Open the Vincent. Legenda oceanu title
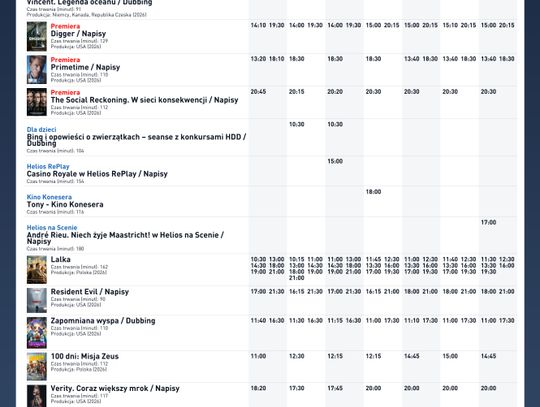540x407 pixels. tap(90, 2)
